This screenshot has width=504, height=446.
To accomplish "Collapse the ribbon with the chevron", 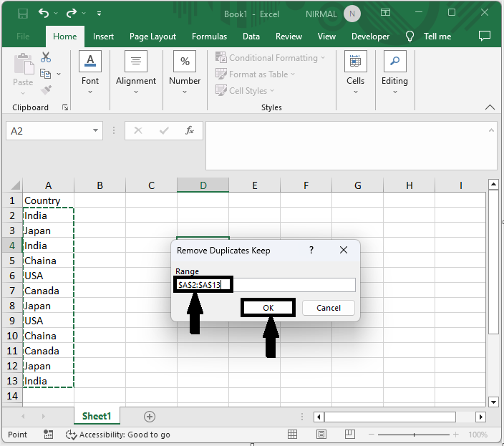I will (x=490, y=107).
